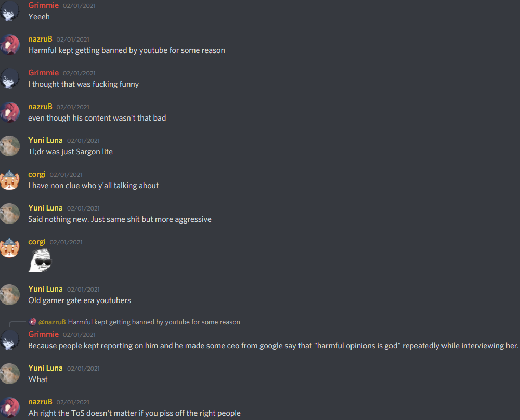Screen dimensions: 520x420
Task: Click nazruB's avatar beside the ToS message
Action: [x=9, y=408]
